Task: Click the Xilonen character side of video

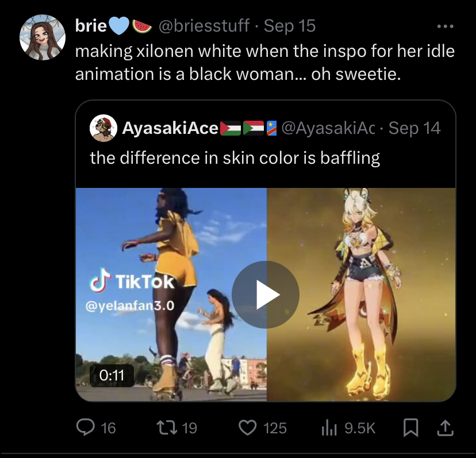Action: pyautogui.click(x=368, y=293)
